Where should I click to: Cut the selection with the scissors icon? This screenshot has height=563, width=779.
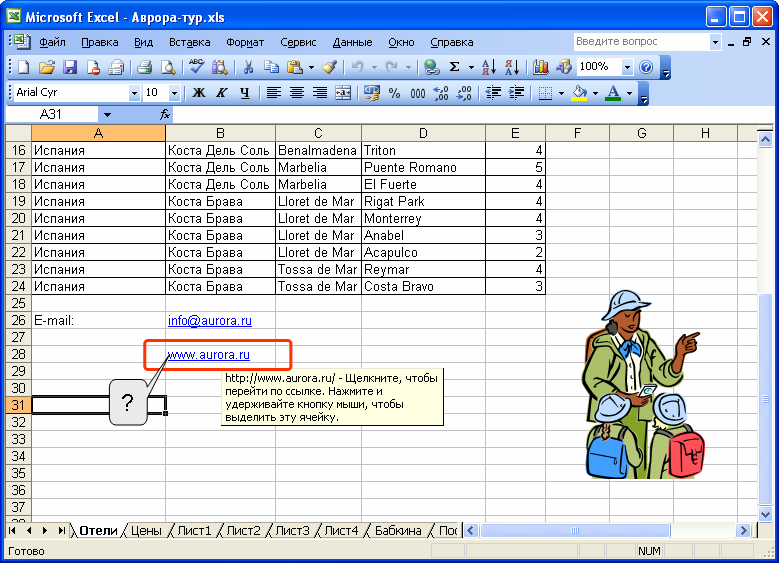pyautogui.click(x=248, y=67)
